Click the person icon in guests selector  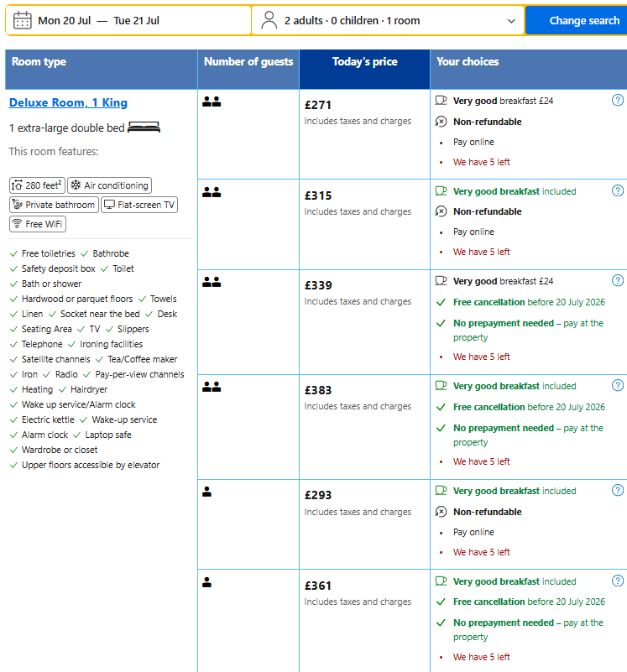point(269,20)
